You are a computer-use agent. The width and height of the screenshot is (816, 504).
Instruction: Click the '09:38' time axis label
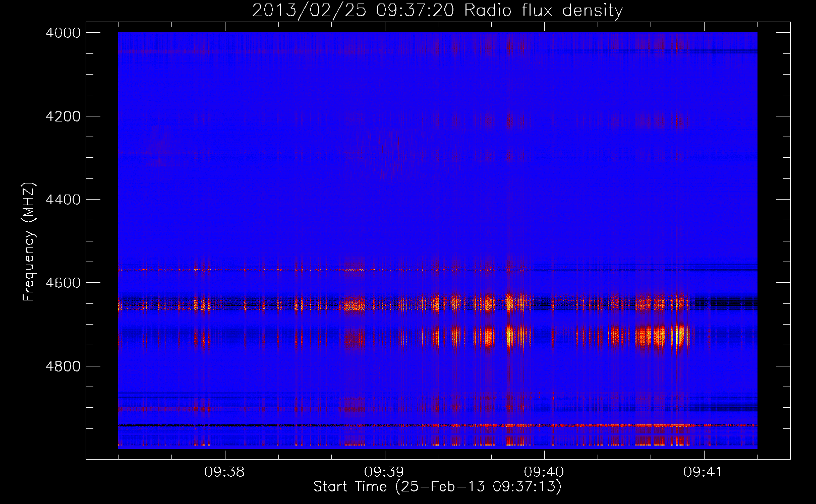pyautogui.click(x=224, y=472)
